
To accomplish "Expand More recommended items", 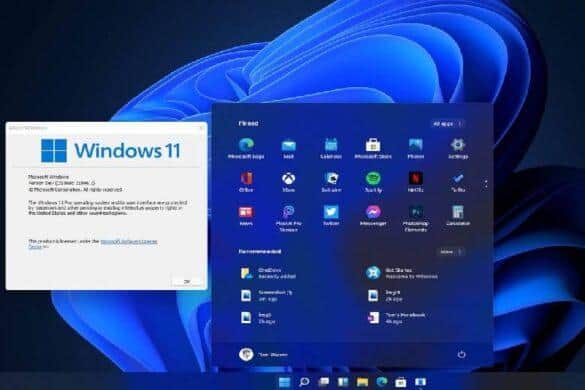I will tap(451, 252).
